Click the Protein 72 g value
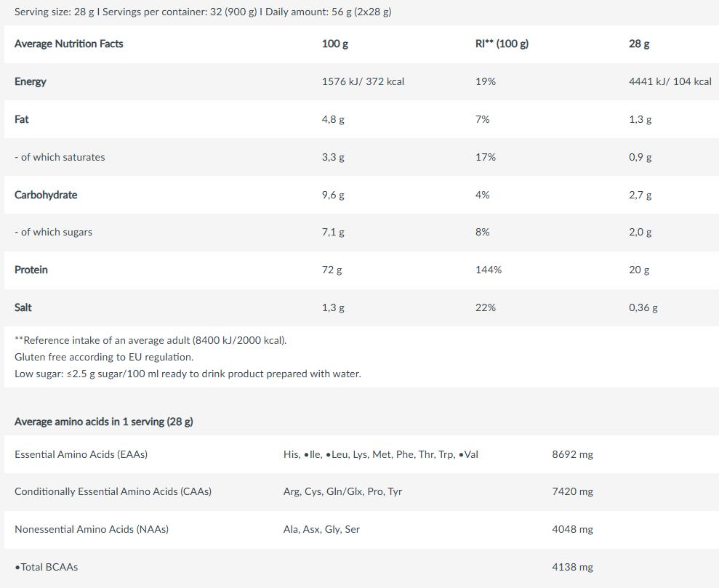 point(332,270)
